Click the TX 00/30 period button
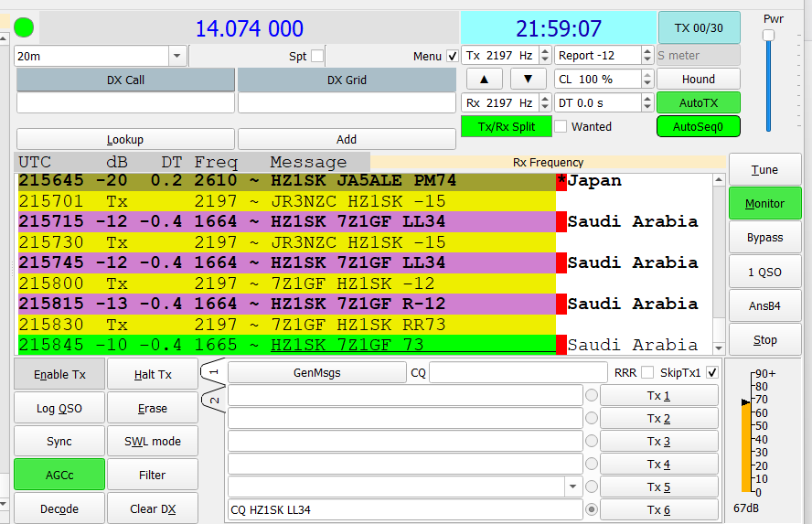The image size is (812, 524). click(699, 28)
